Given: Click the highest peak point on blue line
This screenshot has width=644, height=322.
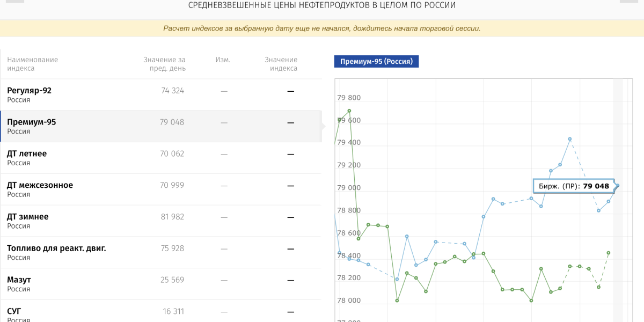Looking at the screenshot, I should point(570,139).
